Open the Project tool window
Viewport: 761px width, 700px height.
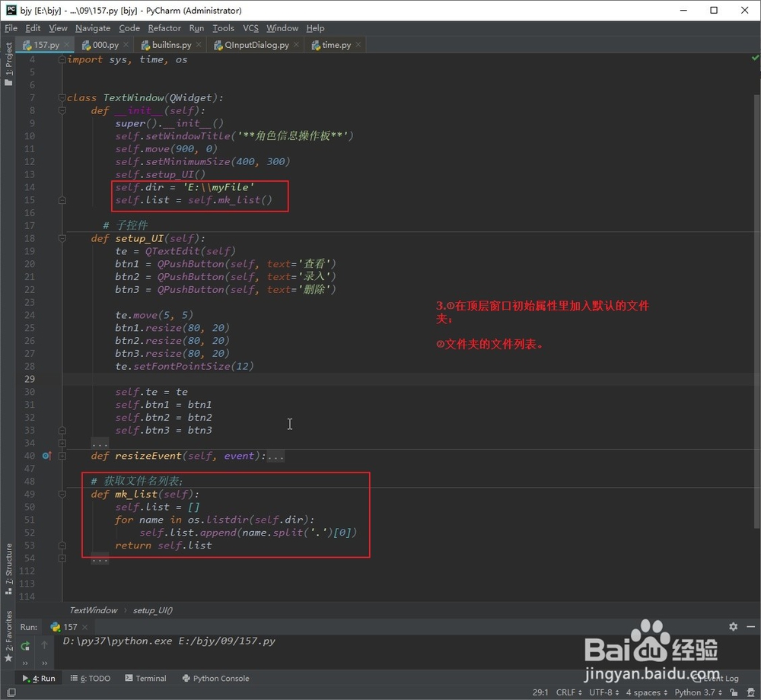8,64
